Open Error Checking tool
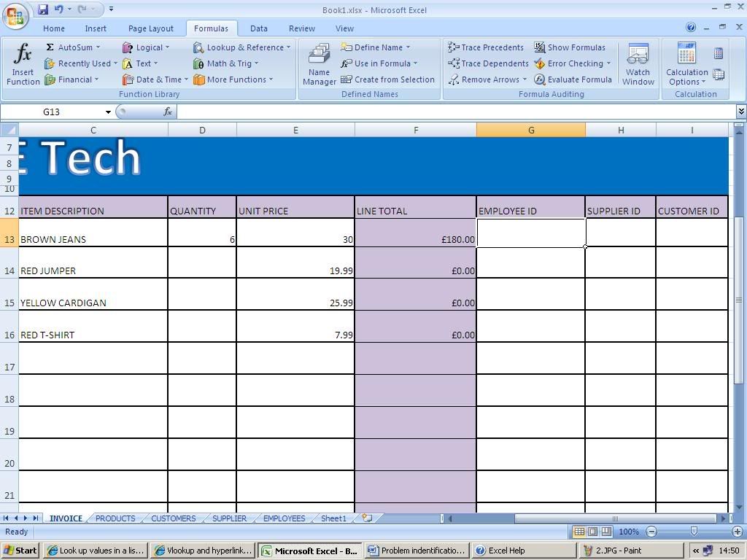747x560 pixels. pyautogui.click(x=572, y=63)
